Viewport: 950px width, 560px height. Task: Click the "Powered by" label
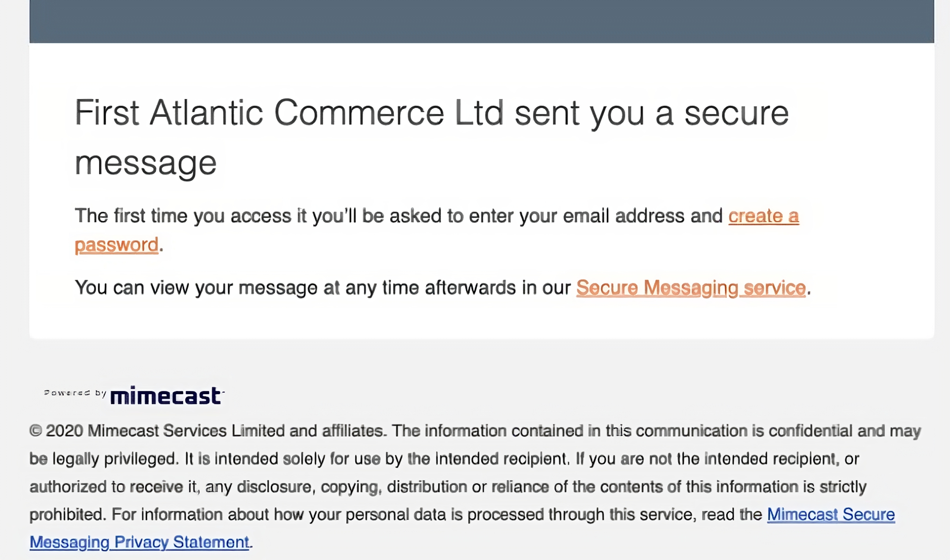tap(75, 393)
